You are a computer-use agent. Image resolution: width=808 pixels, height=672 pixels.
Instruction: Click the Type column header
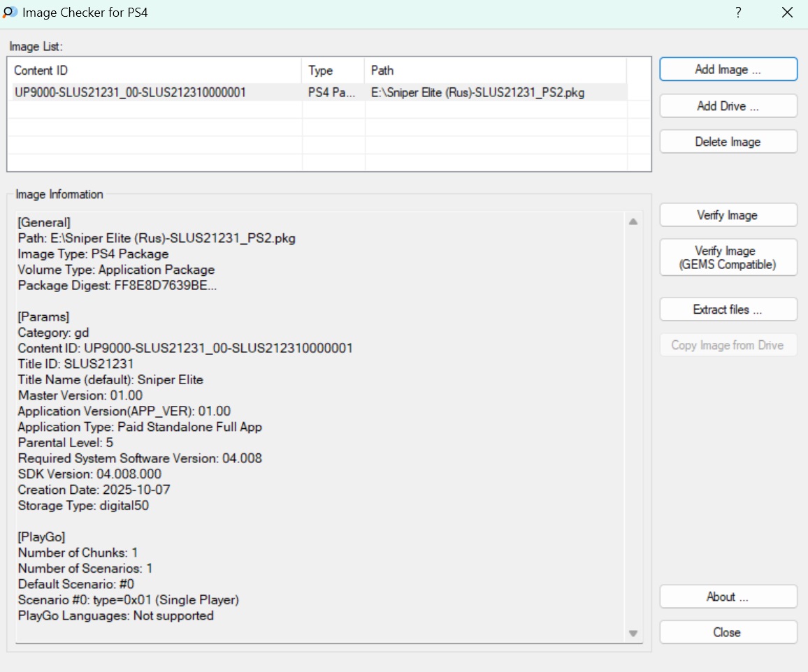coord(333,71)
